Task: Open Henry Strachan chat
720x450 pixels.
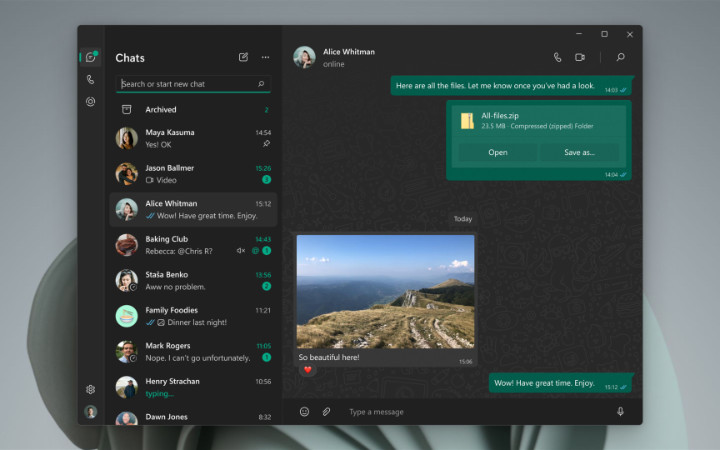Action: click(x=193, y=387)
